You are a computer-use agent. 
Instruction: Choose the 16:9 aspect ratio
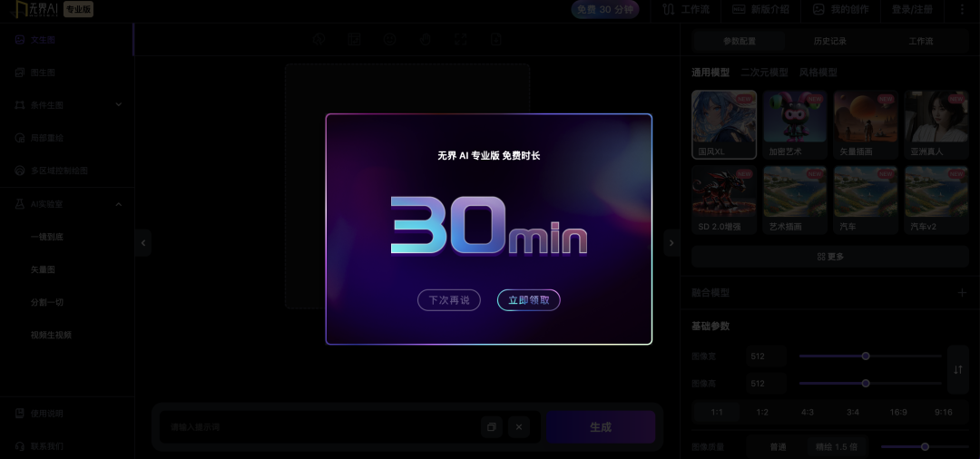(x=898, y=412)
